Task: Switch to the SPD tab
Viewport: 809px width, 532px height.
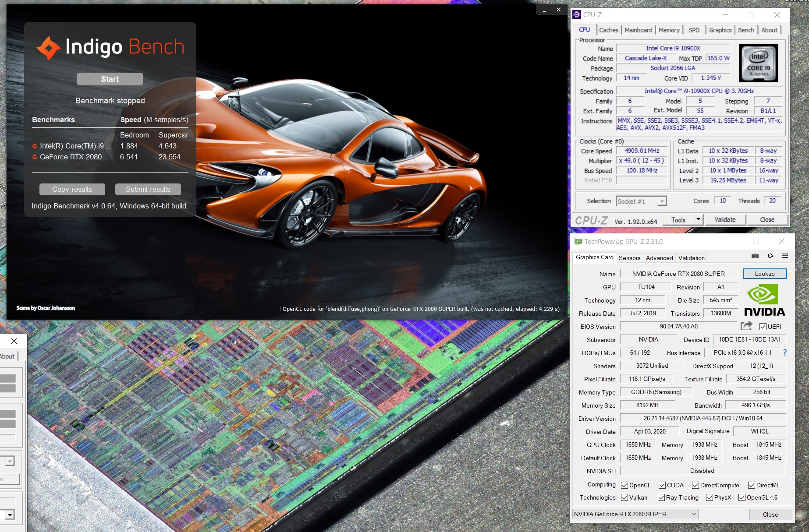Action: (x=694, y=30)
